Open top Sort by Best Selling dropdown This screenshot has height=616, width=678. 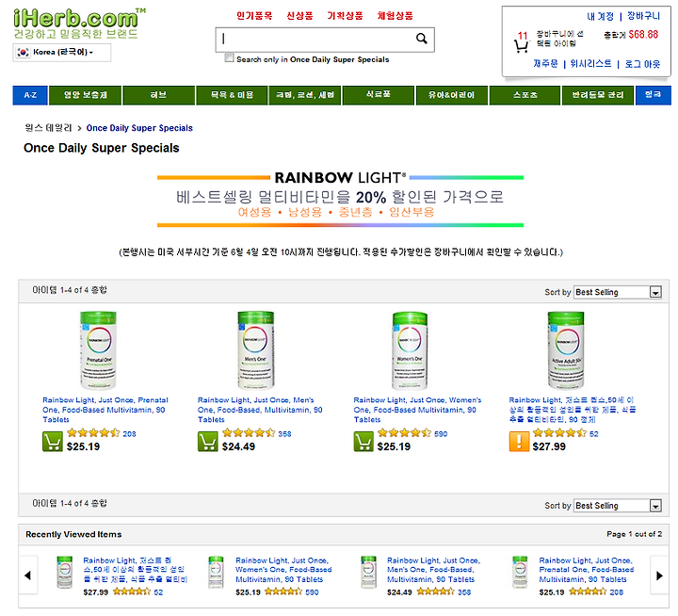point(618,292)
